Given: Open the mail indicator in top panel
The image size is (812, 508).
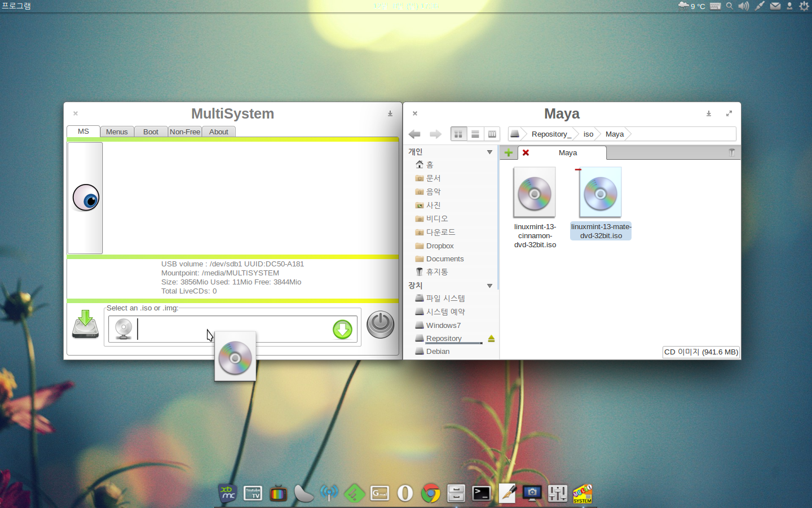Looking at the screenshot, I should pyautogui.click(x=775, y=6).
